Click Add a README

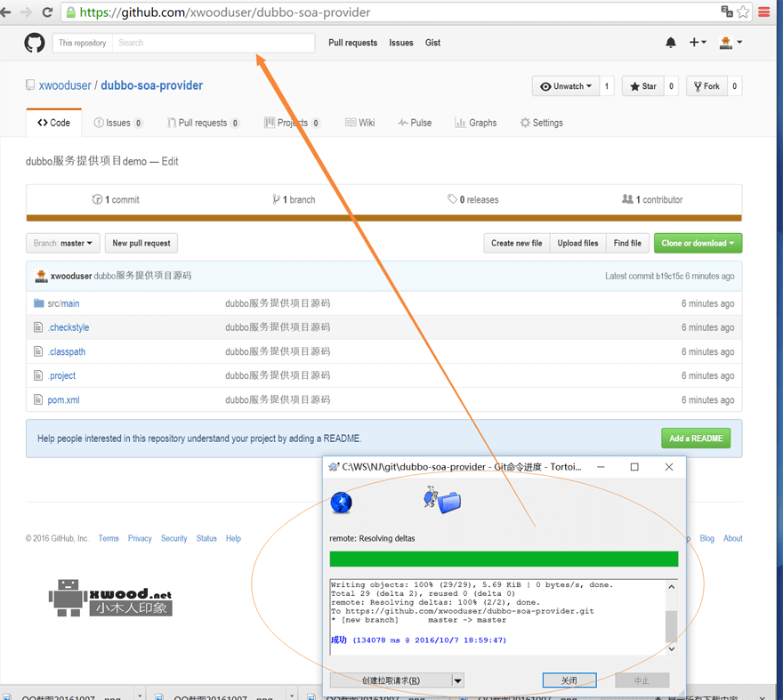pyautogui.click(x=696, y=439)
